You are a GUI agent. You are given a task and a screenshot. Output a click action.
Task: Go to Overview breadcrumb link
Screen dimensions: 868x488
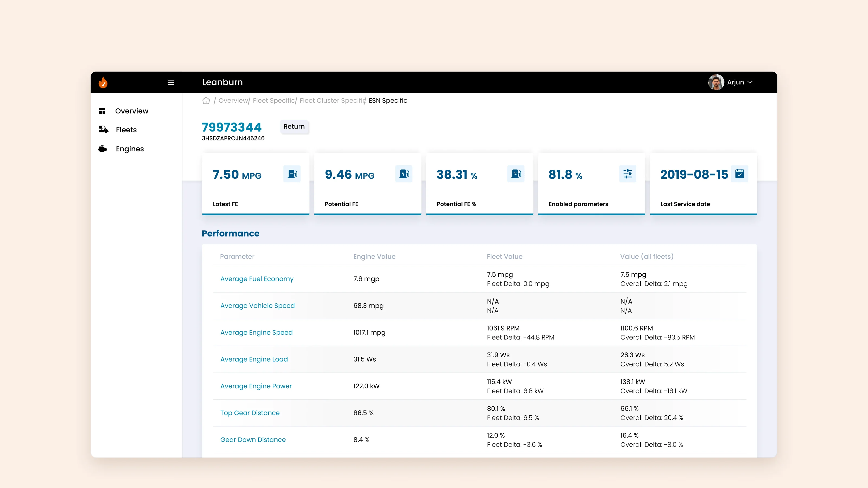point(233,100)
